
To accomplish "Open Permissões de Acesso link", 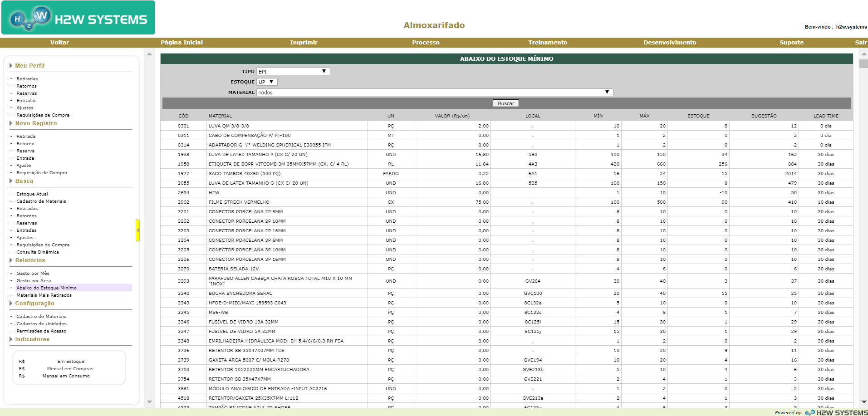I will 41,331.
